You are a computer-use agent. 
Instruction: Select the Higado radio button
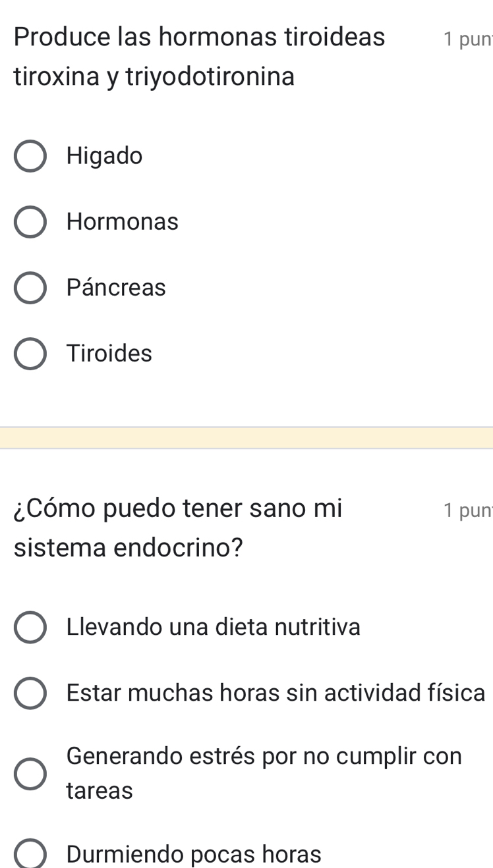click(30, 156)
